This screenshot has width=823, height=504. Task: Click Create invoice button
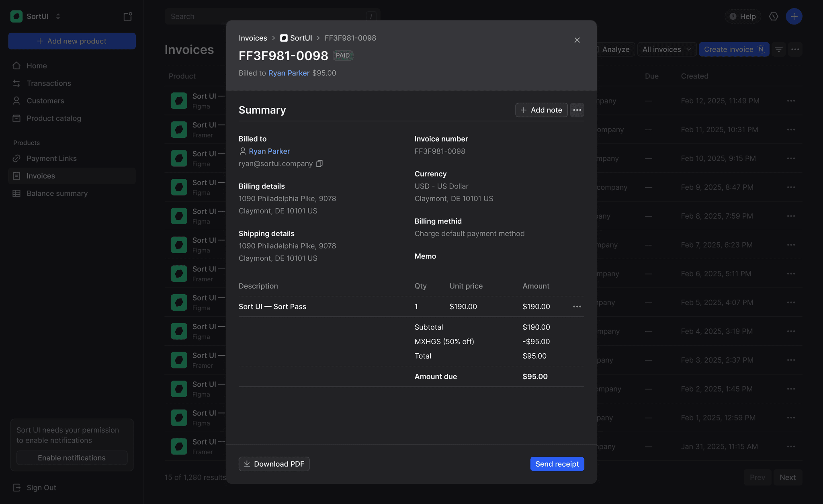(x=734, y=49)
